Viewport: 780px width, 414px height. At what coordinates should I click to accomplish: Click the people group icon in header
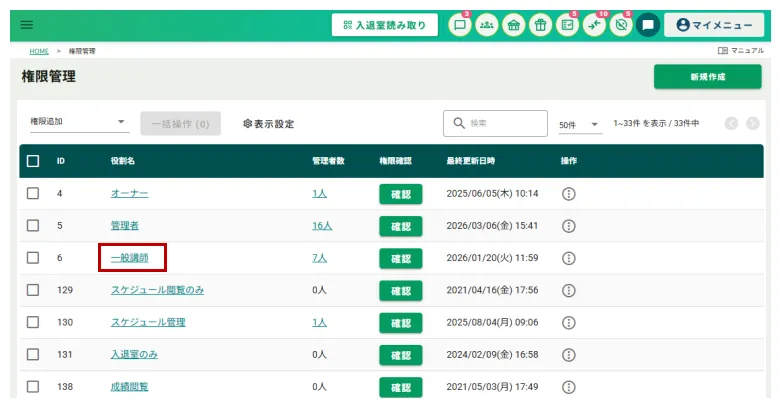point(487,25)
